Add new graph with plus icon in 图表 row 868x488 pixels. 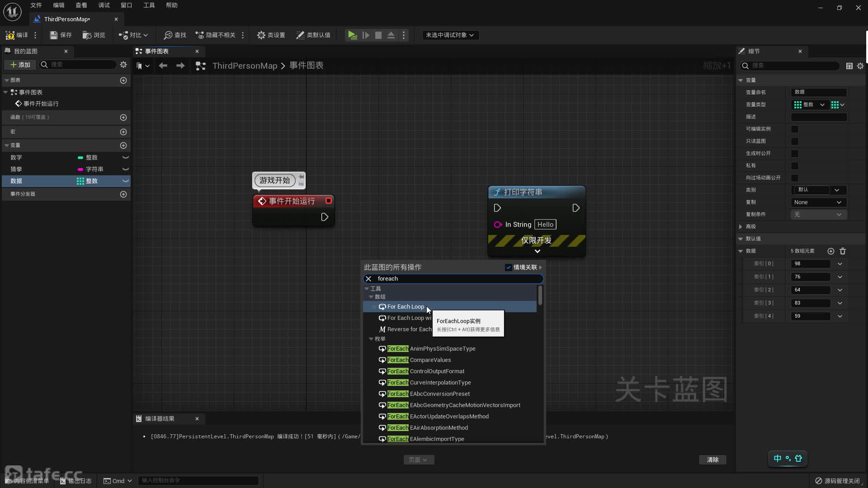pos(123,80)
